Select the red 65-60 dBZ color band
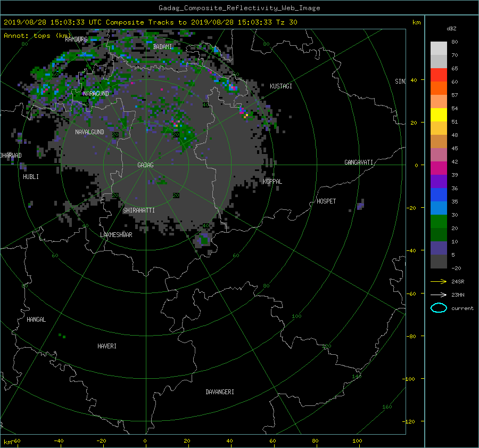 439,75
